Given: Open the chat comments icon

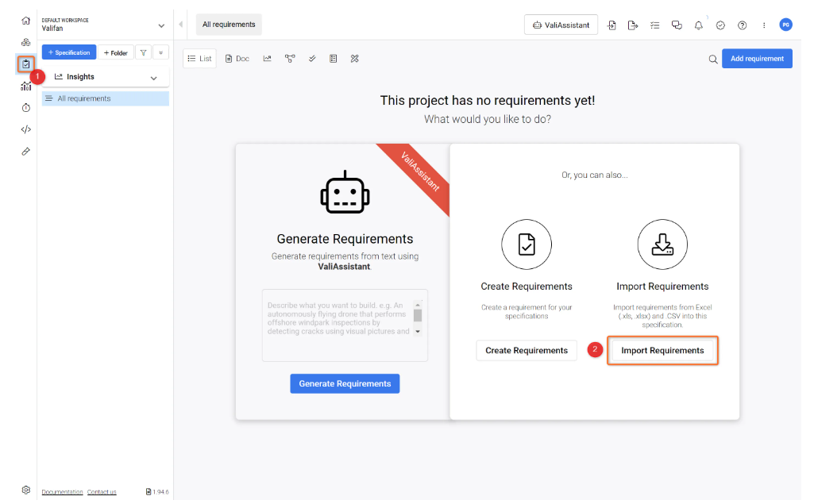Looking at the screenshot, I should coord(677,25).
